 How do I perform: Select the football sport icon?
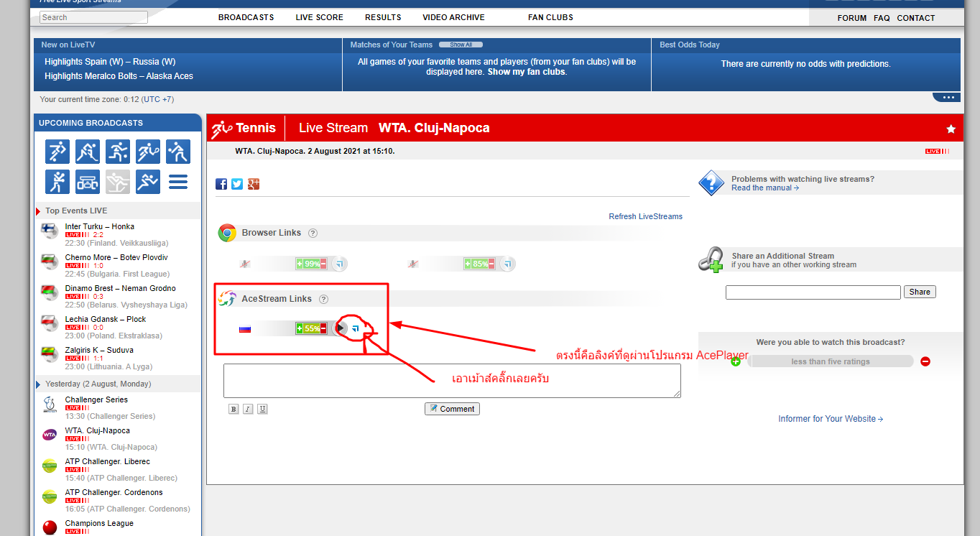pos(57,152)
